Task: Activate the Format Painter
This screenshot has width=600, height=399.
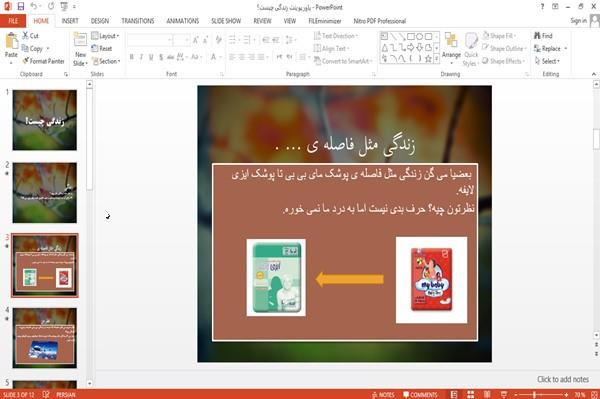Action: [x=43, y=61]
